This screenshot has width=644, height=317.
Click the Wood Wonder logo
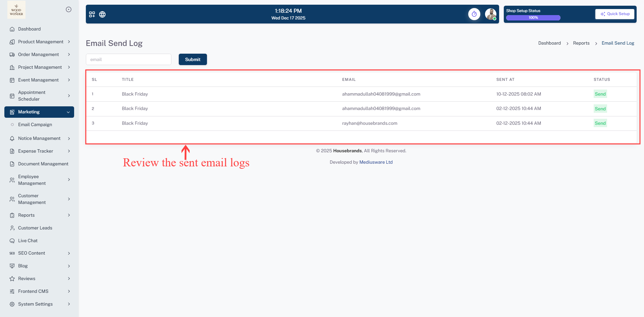pyautogui.click(x=16, y=10)
